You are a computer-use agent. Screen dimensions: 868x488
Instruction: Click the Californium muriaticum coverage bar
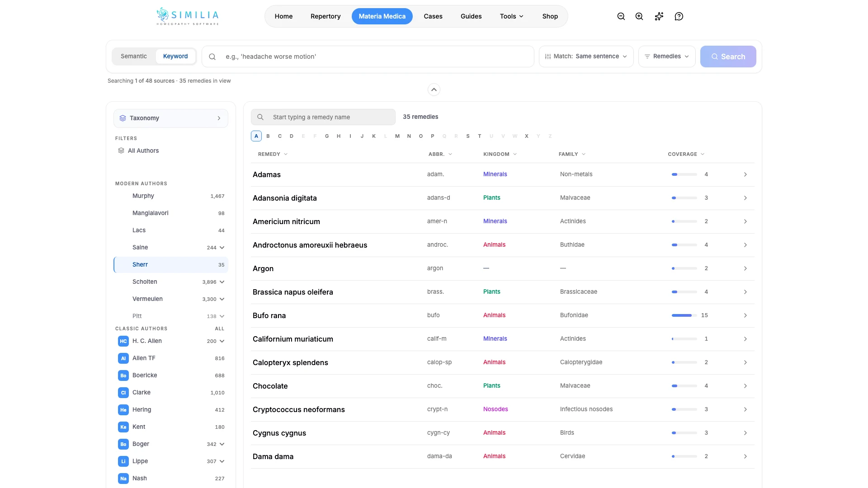pos(684,339)
